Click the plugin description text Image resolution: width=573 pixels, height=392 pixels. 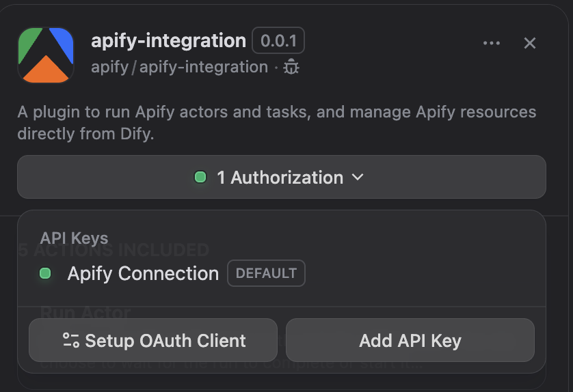pyautogui.click(x=277, y=123)
